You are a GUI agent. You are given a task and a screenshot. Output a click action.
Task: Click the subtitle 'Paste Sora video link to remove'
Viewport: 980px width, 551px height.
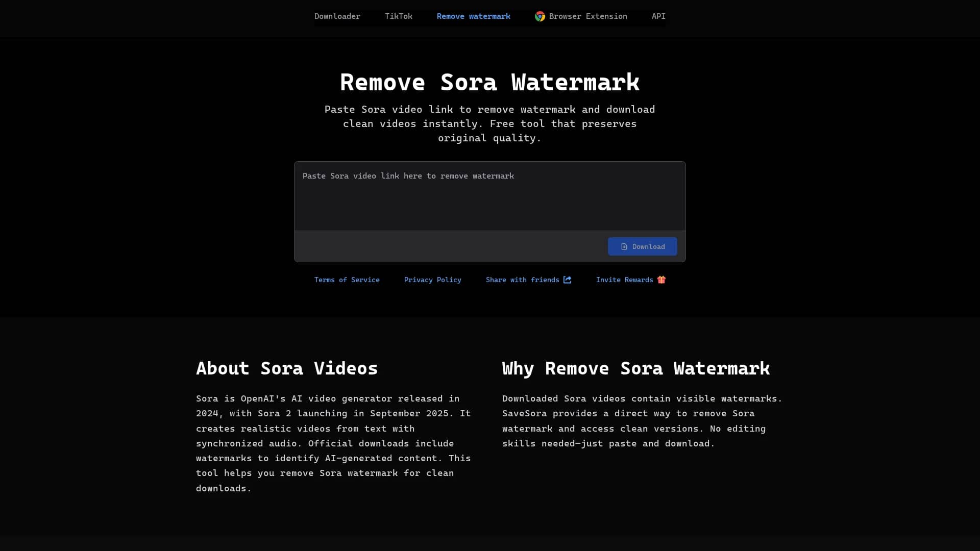pyautogui.click(x=489, y=123)
